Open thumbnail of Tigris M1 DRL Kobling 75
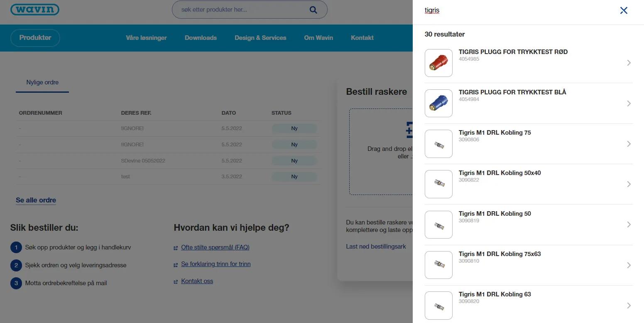 (x=438, y=144)
